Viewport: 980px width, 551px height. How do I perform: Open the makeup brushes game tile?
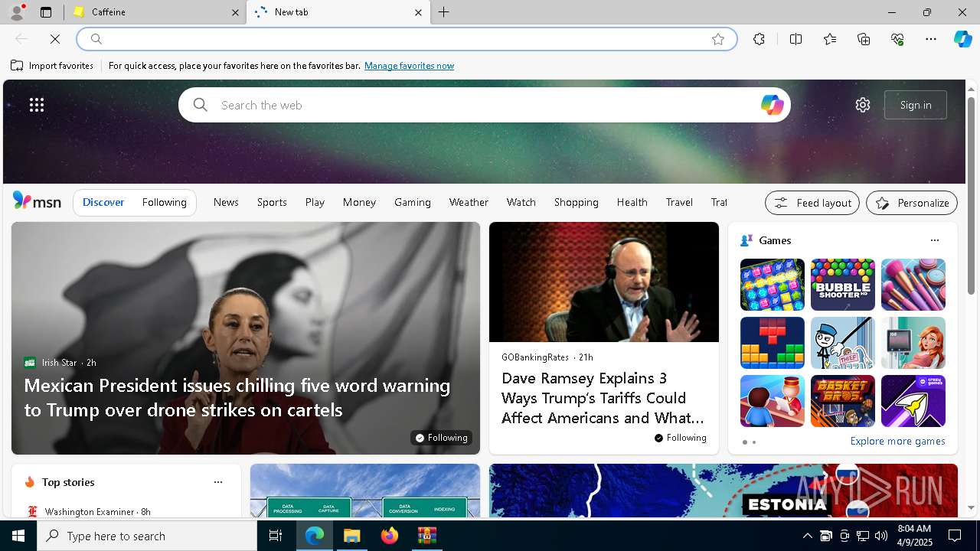click(x=913, y=285)
